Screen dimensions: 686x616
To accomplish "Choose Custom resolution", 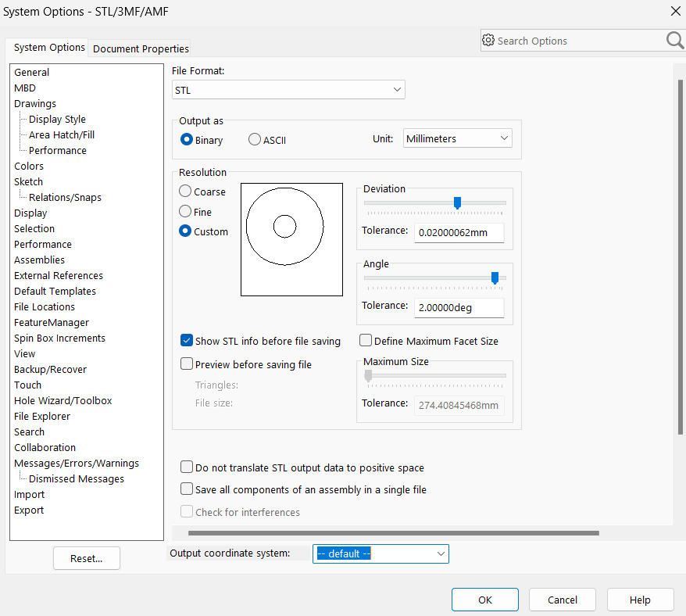I will 185,231.
